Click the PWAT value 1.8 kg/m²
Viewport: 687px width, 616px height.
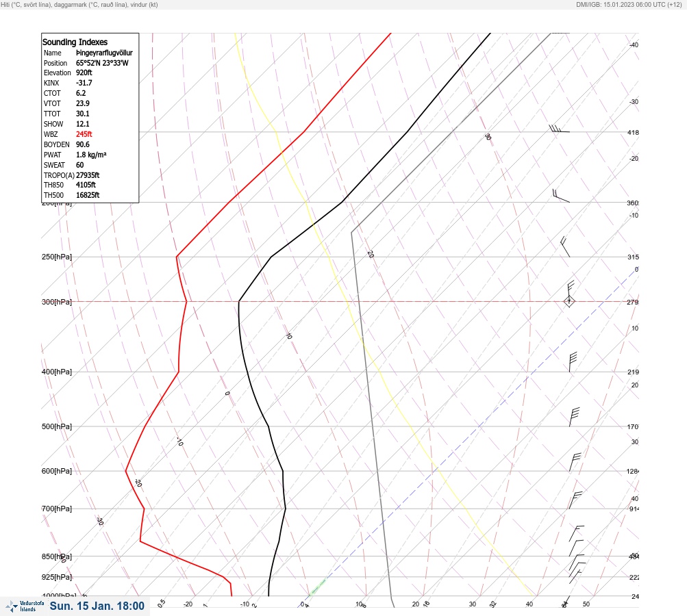[x=91, y=155]
